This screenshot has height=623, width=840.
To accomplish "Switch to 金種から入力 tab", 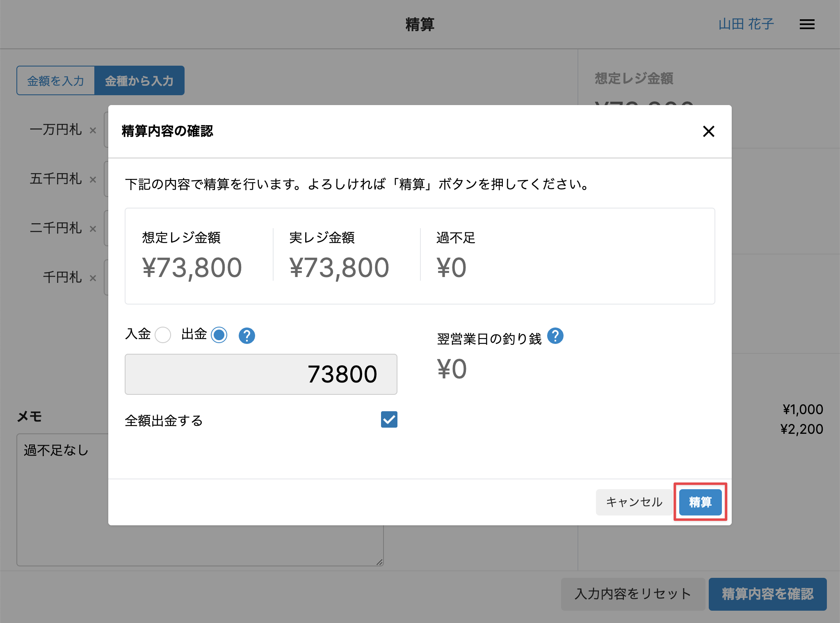I will coord(139,81).
